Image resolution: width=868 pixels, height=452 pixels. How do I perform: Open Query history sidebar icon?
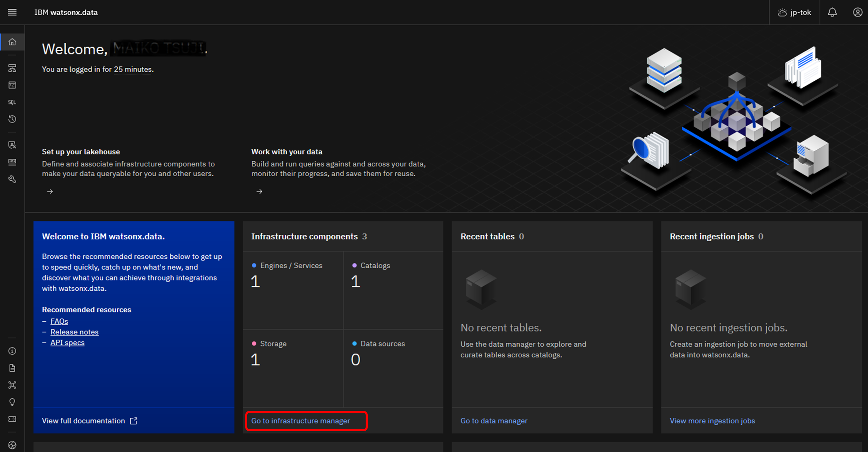coord(12,119)
